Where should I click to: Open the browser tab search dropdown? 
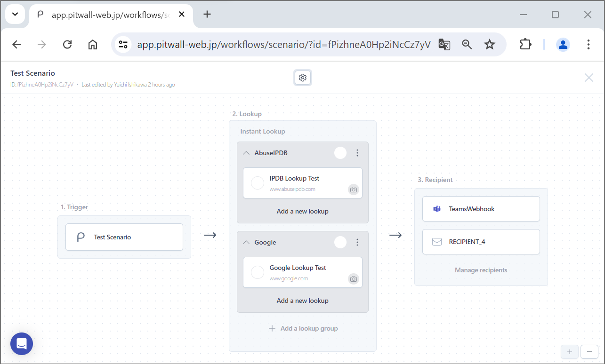coord(15,14)
